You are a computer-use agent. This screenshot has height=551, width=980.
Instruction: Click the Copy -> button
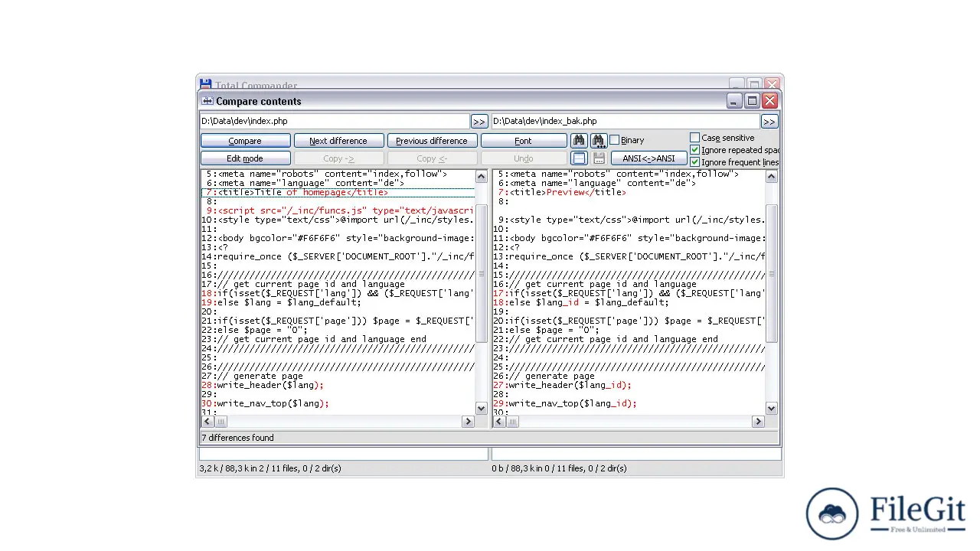[338, 158]
